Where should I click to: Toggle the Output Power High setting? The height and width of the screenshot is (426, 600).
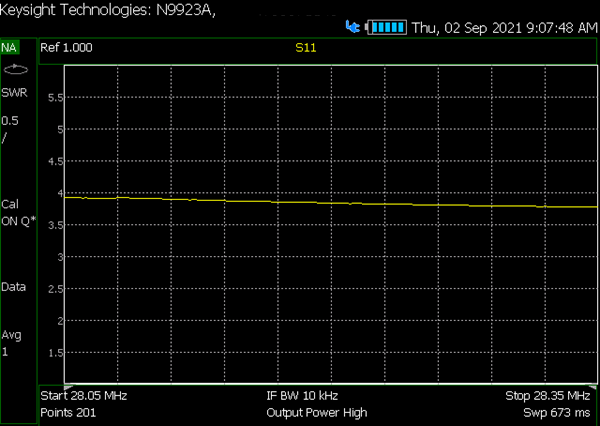(317, 413)
